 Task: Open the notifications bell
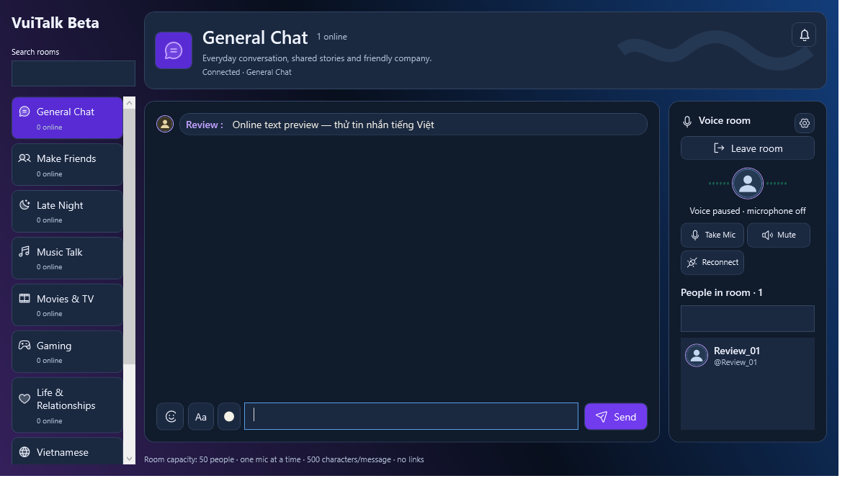click(x=804, y=35)
